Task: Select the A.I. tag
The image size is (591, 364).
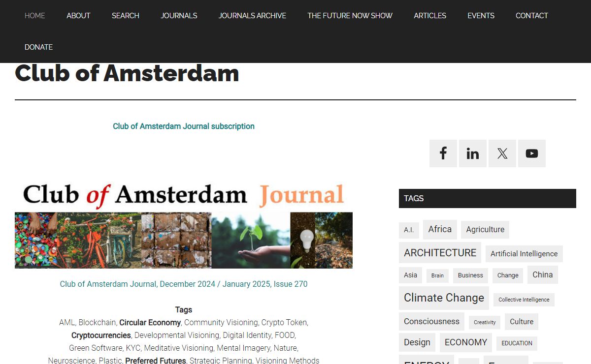Action: (409, 230)
